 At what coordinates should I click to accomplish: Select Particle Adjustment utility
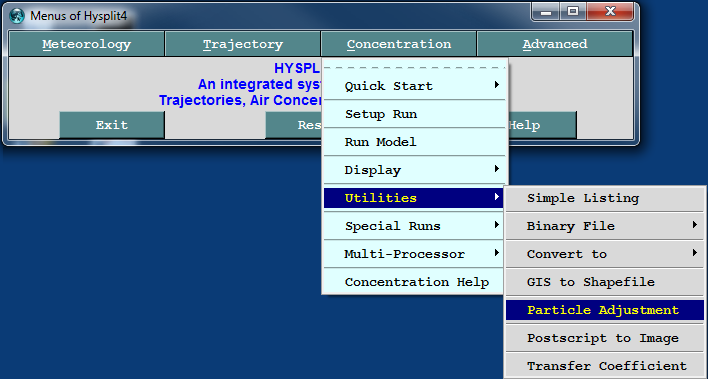pos(605,310)
